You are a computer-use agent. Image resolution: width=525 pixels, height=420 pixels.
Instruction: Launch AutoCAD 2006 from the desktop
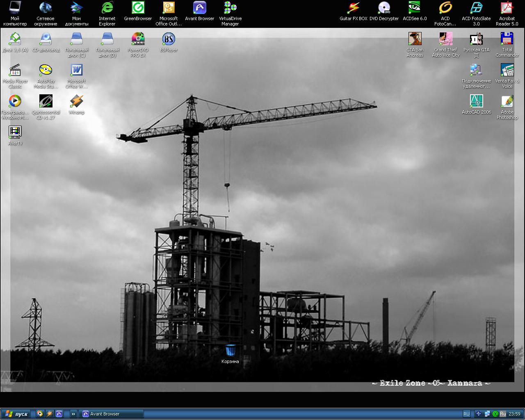[x=476, y=102]
